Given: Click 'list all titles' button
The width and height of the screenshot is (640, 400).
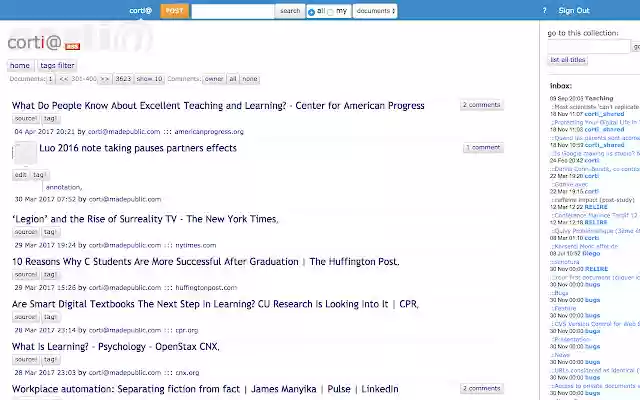Looking at the screenshot, I should tap(568, 60).
